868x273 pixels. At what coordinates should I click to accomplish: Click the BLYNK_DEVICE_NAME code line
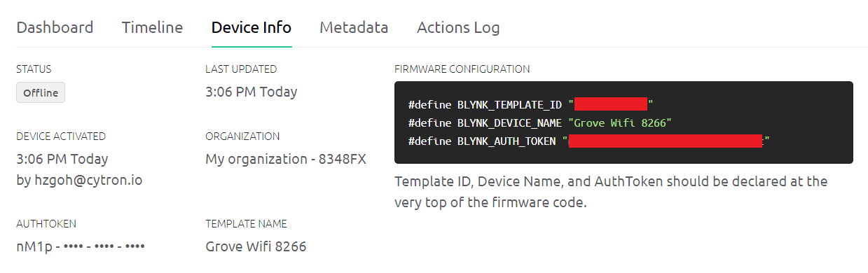click(540, 122)
